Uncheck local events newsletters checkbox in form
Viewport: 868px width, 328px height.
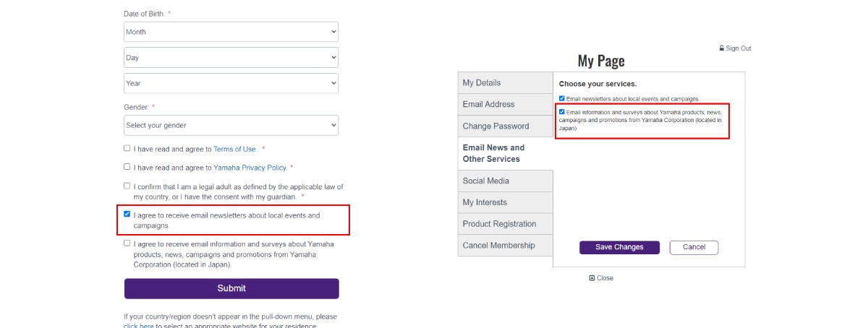click(127, 215)
